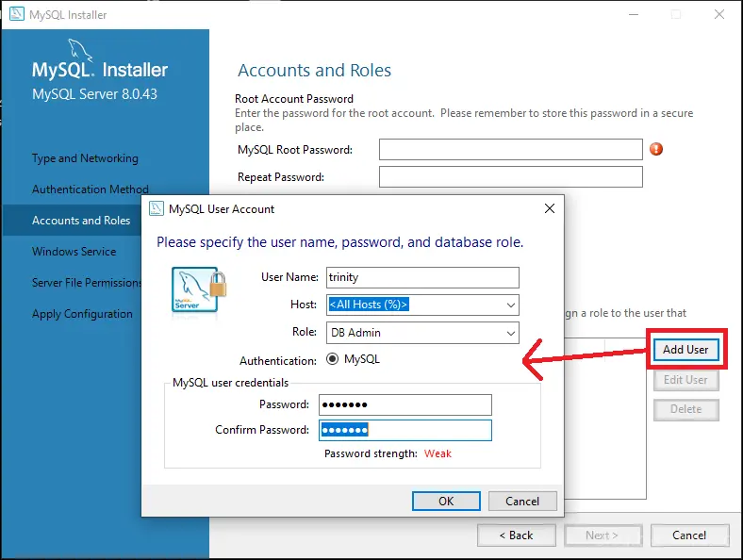Focus the User Name field containing trinity
The width and height of the screenshot is (743, 560).
point(422,277)
